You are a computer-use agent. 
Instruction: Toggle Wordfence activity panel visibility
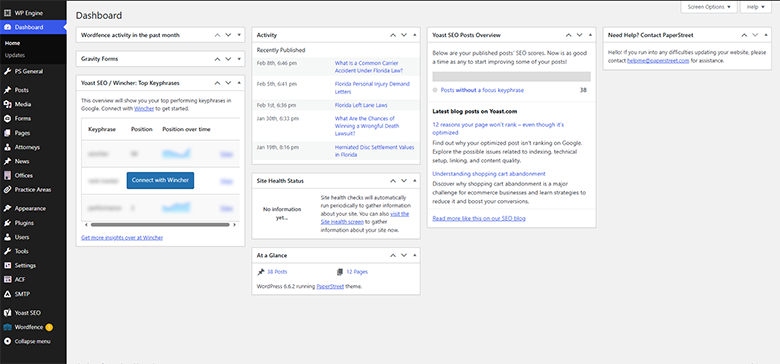coord(239,35)
